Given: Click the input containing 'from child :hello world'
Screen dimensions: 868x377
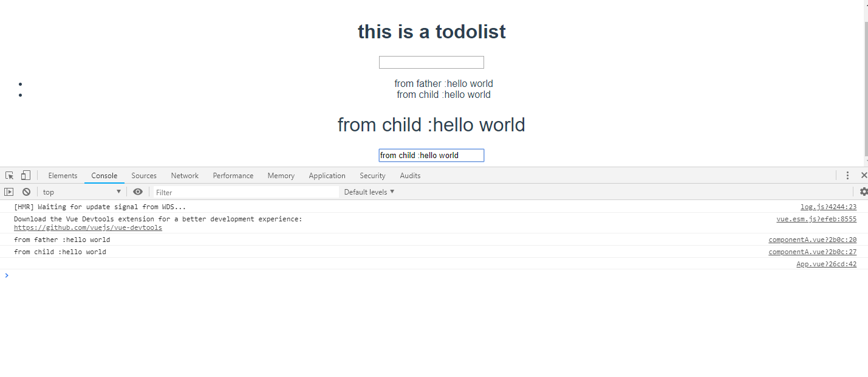Looking at the screenshot, I should point(431,155).
